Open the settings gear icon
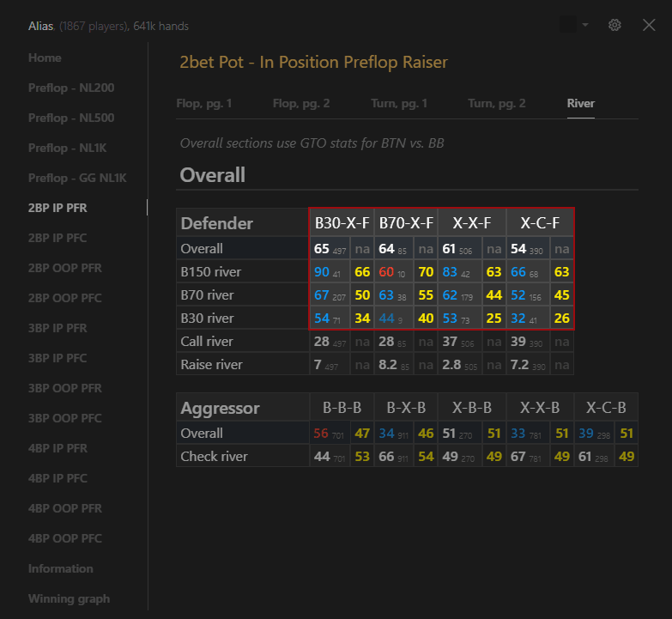Image resolution: width=672 pixels, height=619 pixels. tap(614, 25)
